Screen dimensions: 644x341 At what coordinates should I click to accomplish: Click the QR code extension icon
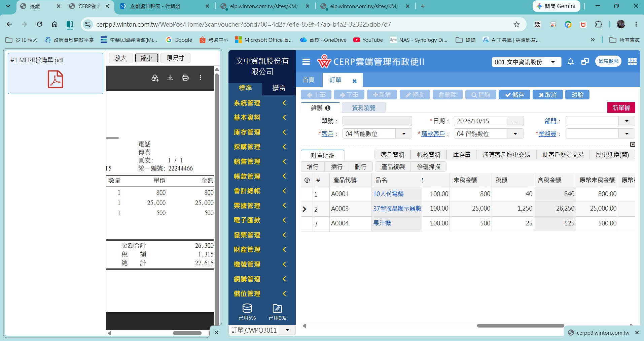pos(538,24)
